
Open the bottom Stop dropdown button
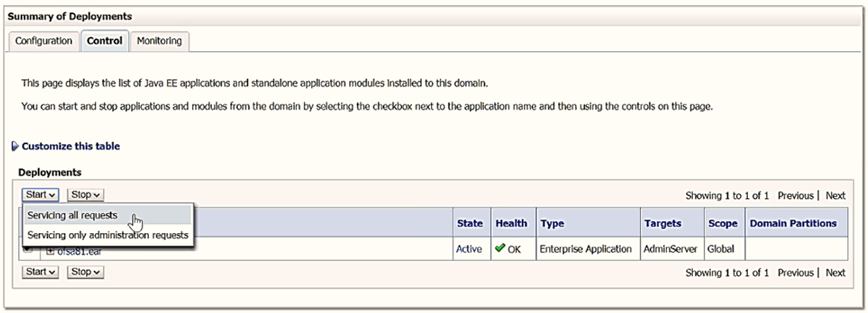[85, 272]
